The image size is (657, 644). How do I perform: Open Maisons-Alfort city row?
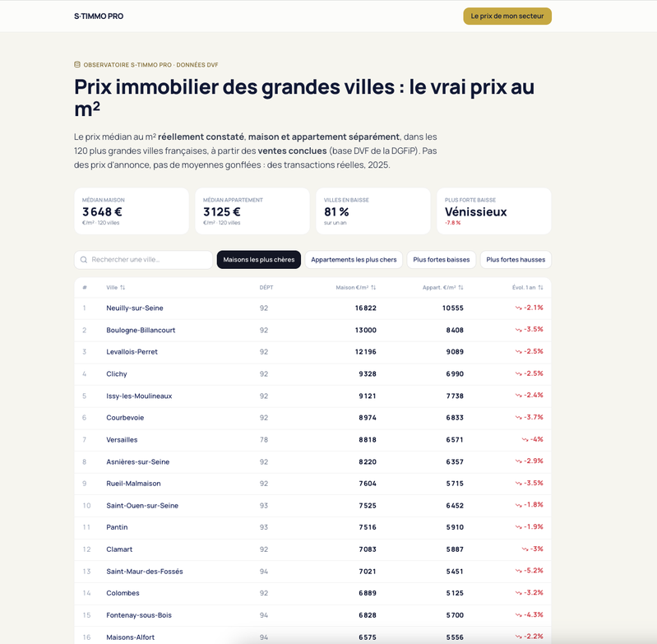[x=312, y=637]
